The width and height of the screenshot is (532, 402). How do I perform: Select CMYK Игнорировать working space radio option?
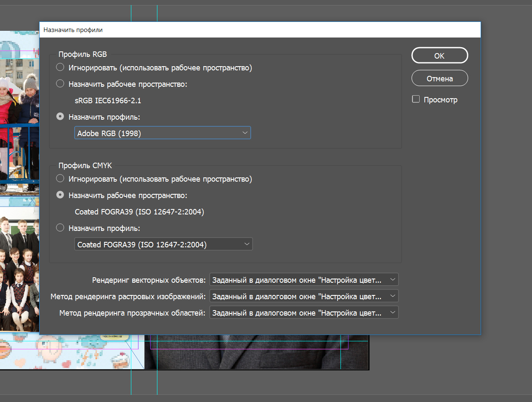point(60,179)
